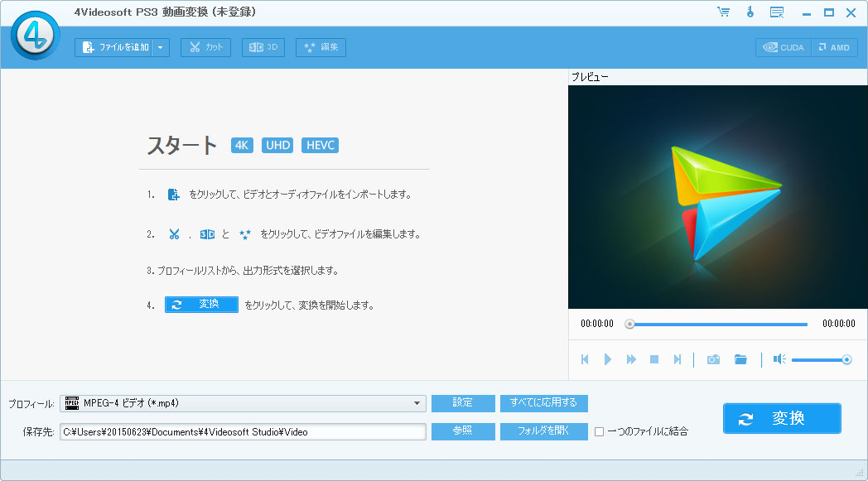The width and height of the screenshot is (868, 481).
Task: Click the register key icon
Action: 750,12
